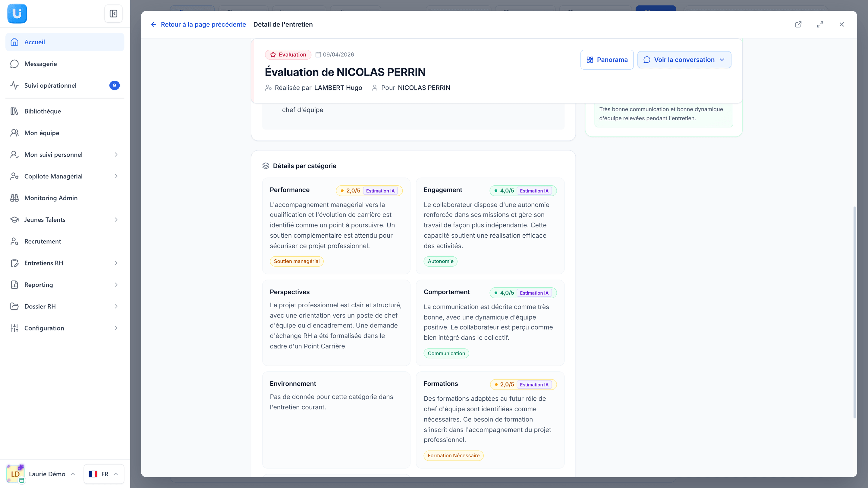Click the Recrutement search-person icon
868x488 pixels.
click(x=14, y=241)
